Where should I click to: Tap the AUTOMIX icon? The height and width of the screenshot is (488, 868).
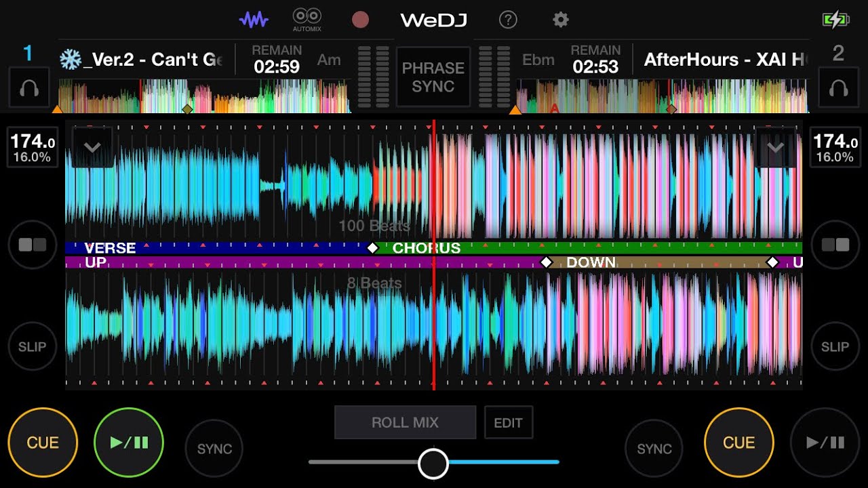coord(307,20)
